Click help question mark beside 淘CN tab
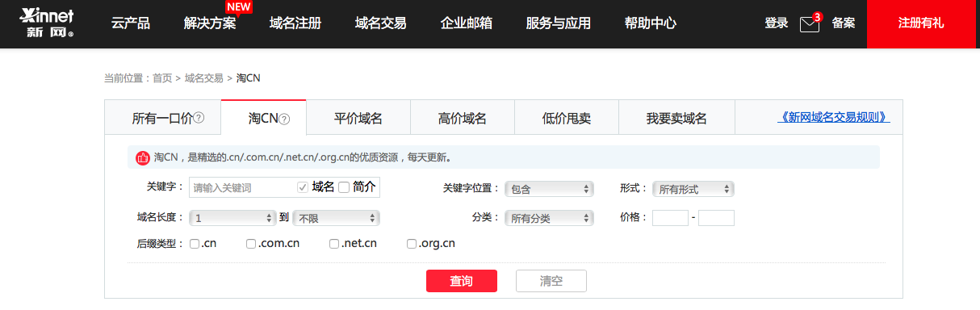The image size is (980, 310). coord(284,119)
